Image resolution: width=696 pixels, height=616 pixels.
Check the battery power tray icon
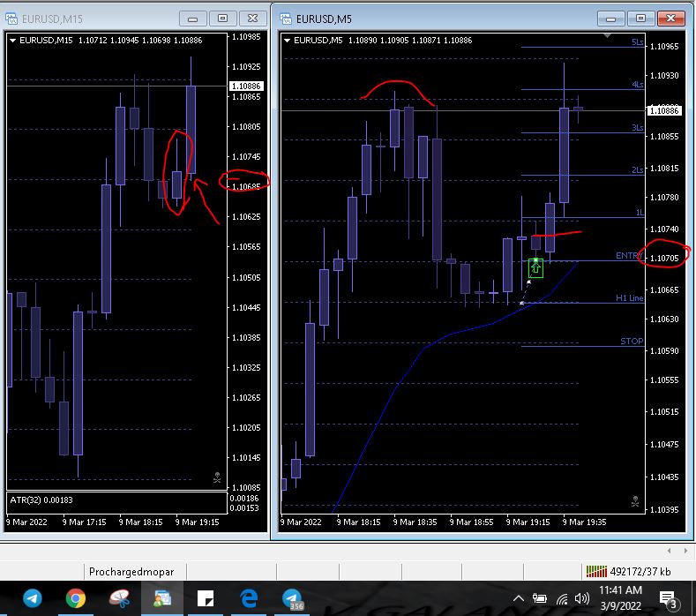[x=539, y=598]
